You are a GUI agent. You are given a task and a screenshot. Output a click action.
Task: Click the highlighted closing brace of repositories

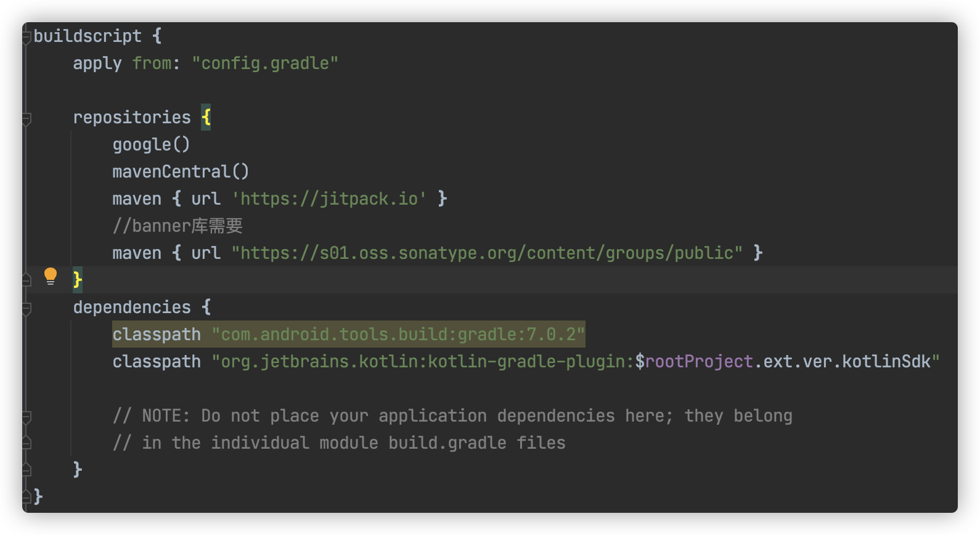tap(77, 280)
